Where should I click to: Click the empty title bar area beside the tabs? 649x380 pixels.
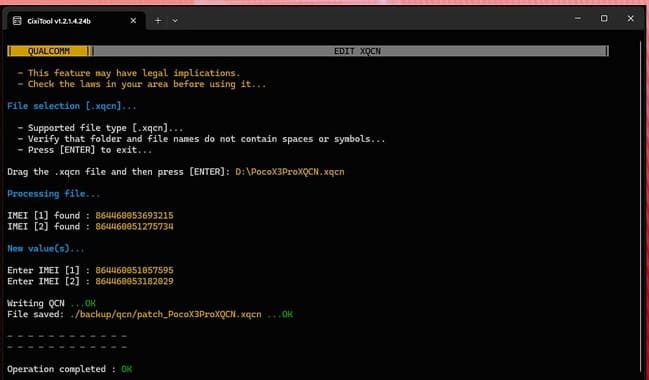(373, 20)
